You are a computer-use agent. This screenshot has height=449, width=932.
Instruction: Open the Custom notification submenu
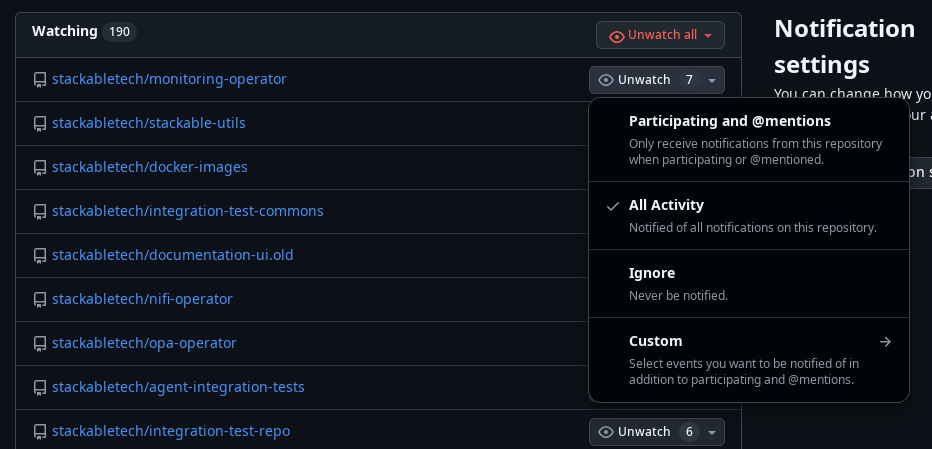point(749,360)
